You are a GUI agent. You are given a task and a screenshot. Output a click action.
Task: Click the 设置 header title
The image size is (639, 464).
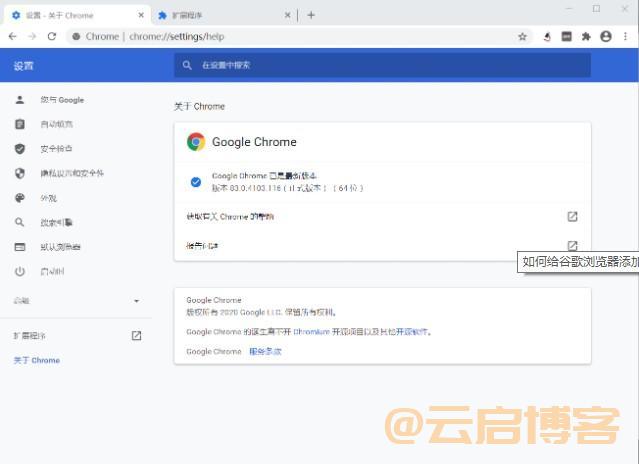(23, 66)
